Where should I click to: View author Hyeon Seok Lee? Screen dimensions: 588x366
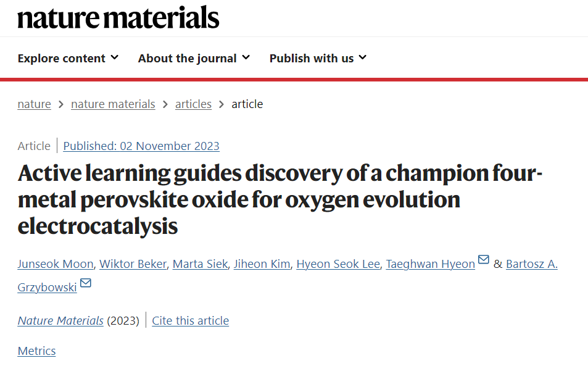[x=338, y=264]
